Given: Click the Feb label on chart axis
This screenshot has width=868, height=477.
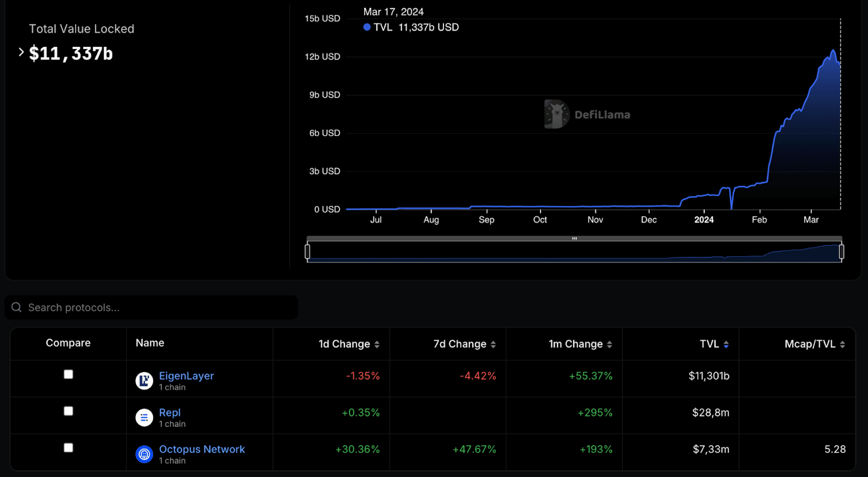Looking at the screenshot, I should click(759, 220).
